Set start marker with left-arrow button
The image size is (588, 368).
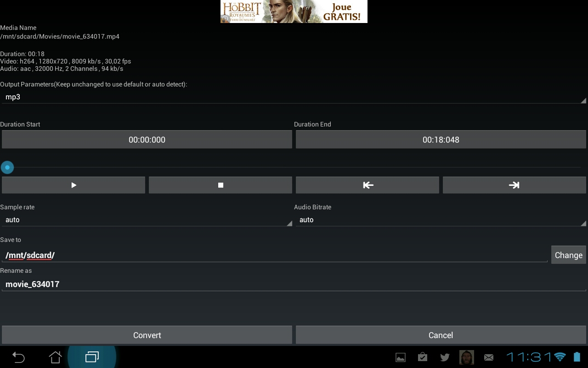pos(367,185)
